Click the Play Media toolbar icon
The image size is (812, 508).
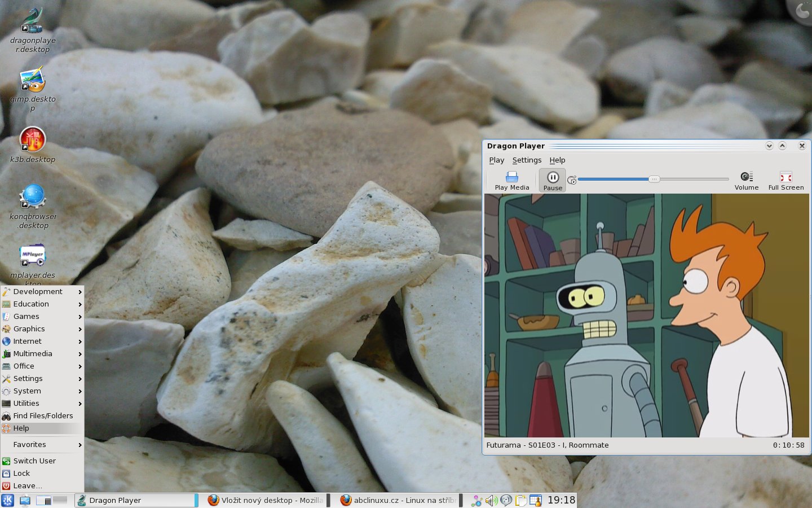click(511, 181)
